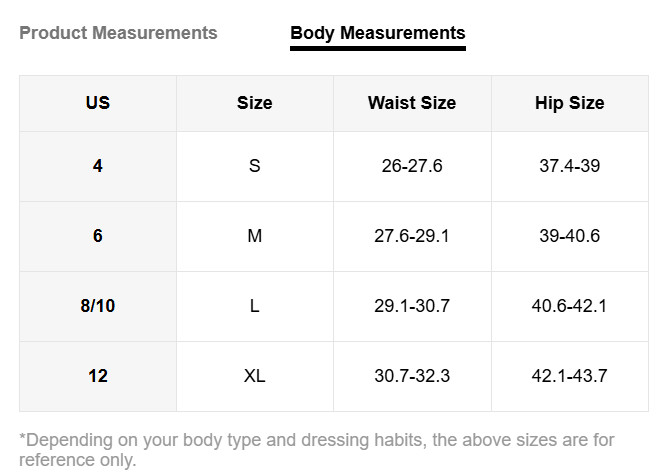
Task: Click hip value 42.1-43.7
Action: click(570, 376)
